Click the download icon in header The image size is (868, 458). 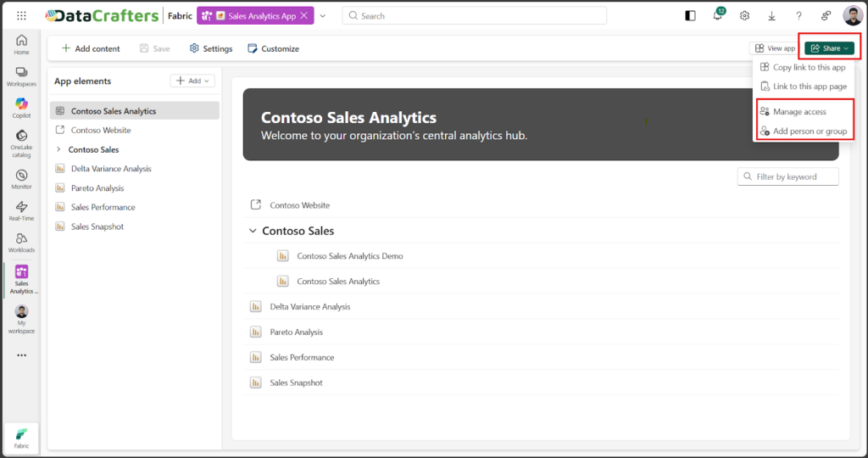(771, 16)
